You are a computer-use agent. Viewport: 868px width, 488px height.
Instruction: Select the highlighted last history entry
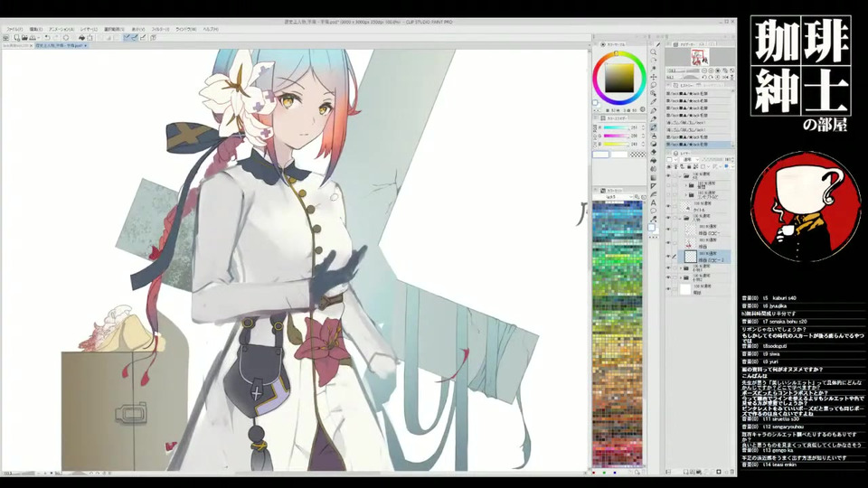(x=699, y=144)
